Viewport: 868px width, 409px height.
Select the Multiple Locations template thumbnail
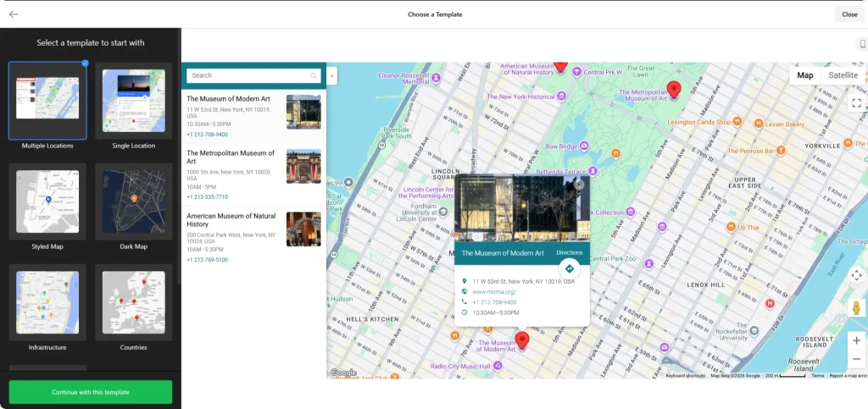click(47, 101)
